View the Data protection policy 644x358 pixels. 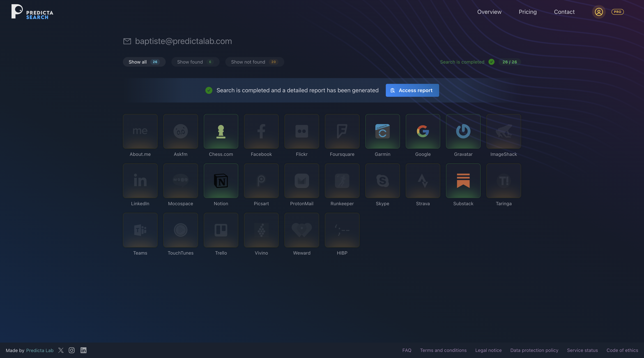click(534, 350)
